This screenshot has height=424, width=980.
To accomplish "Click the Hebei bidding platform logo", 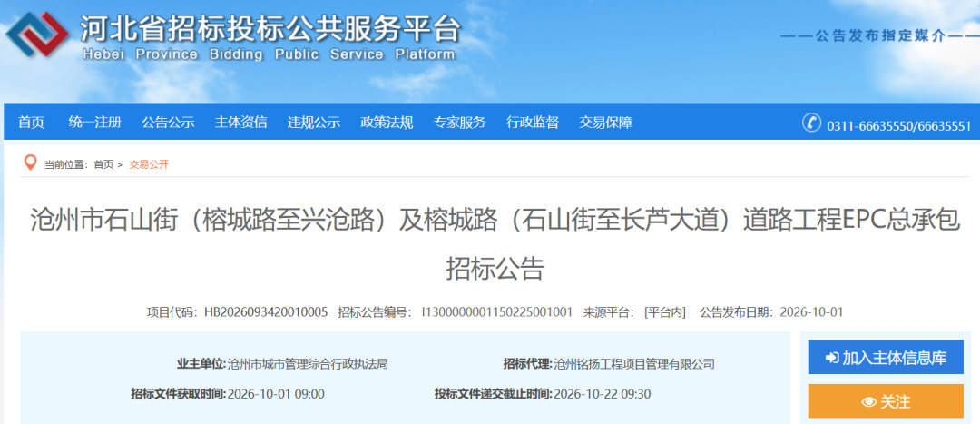I will click(37, 35).
